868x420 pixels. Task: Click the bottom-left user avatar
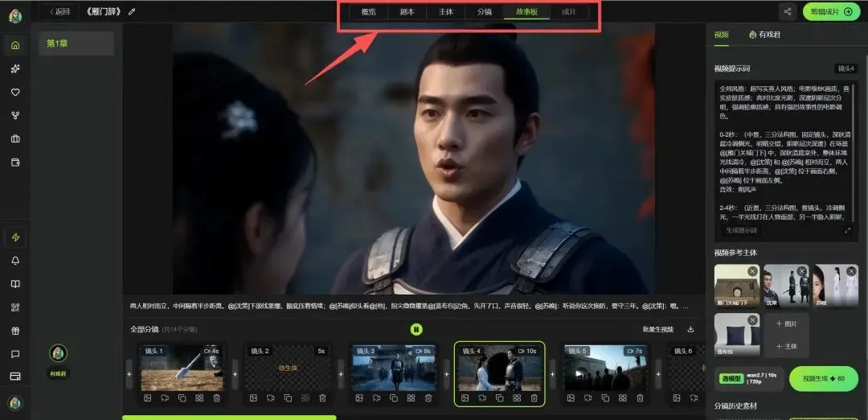coord(15,402)
